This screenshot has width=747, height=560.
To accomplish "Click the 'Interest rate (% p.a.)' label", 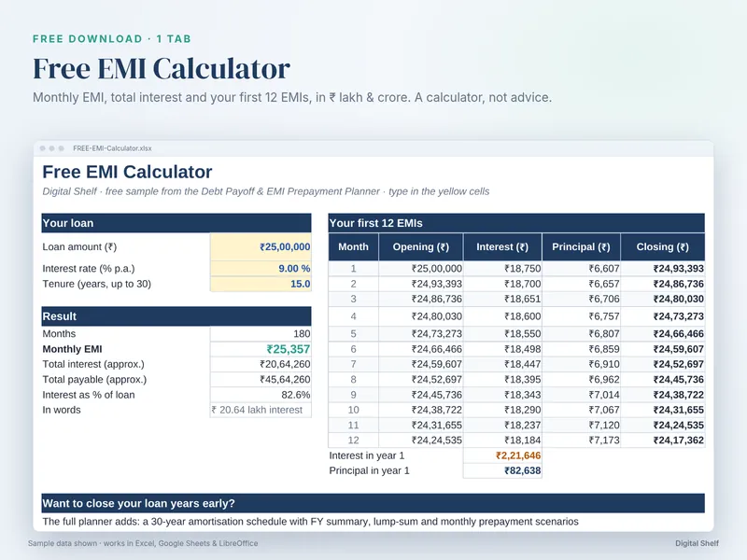I will (89, 269).
